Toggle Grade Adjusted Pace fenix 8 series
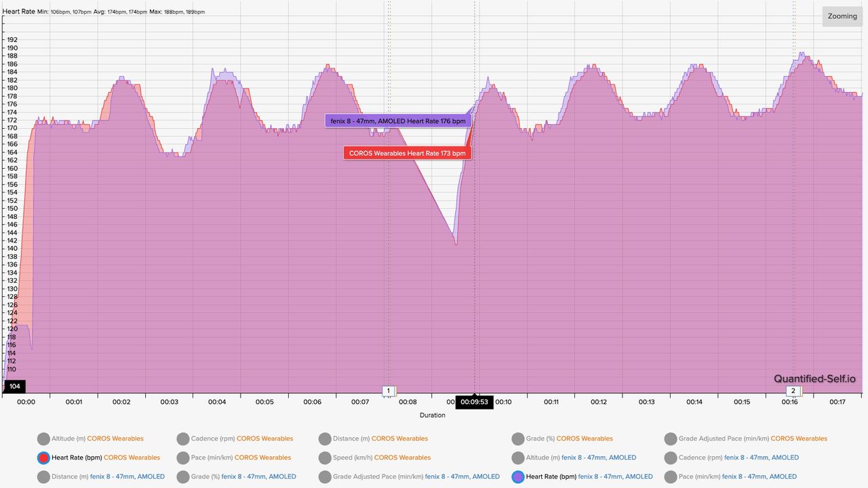 coord(410,476)
